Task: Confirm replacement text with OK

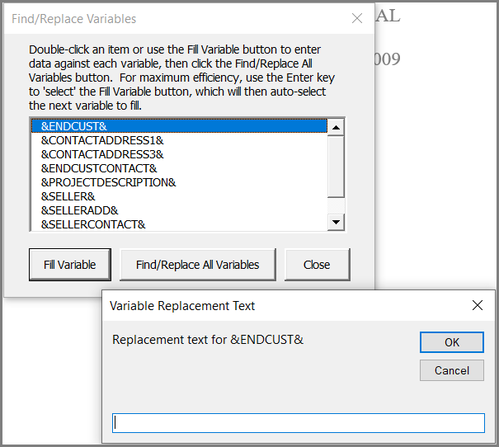Action: tap(452, 342)
